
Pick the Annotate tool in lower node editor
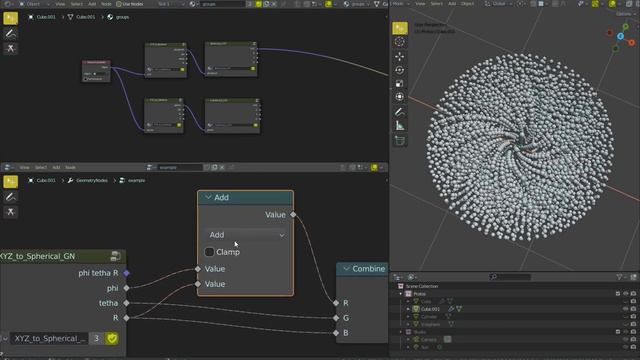(11, 197)
